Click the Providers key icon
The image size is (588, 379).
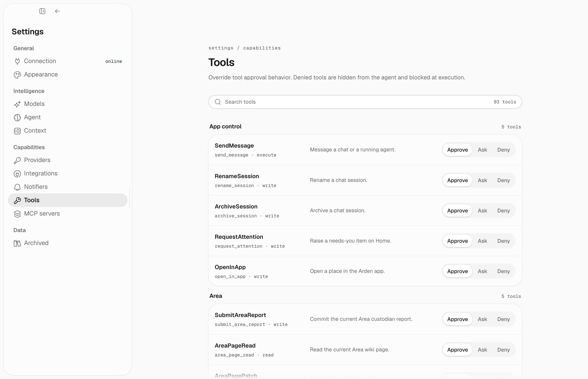(17, 160)
